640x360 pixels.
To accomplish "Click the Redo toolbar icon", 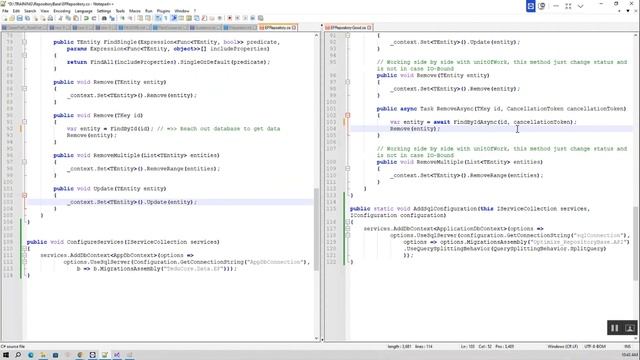I will (x=93, y=18).
